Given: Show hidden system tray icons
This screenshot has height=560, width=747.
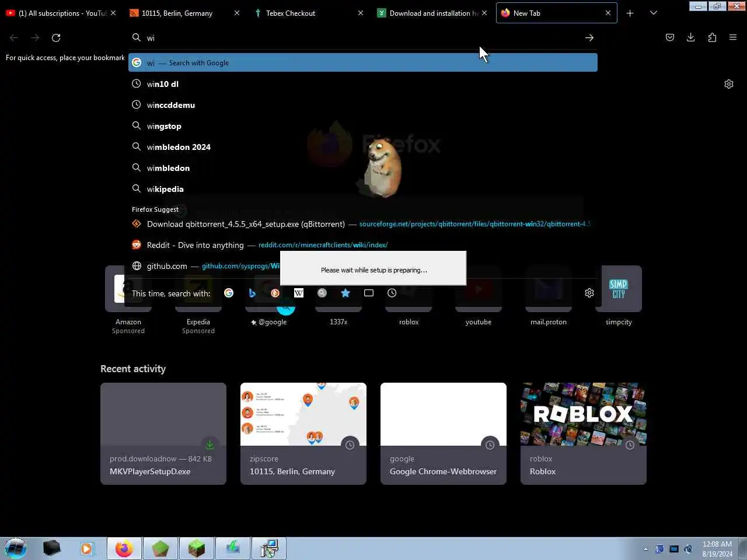Looking at the screenshot, I should [x=645, y=549].
